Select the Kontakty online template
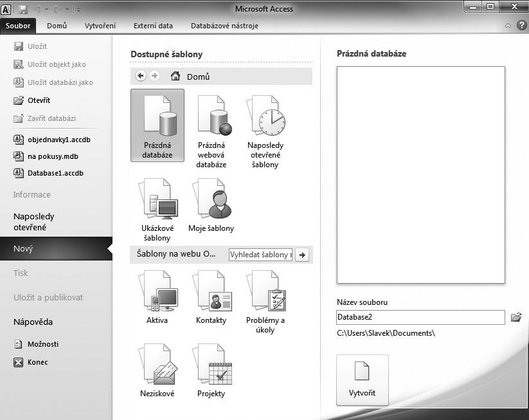The width and height of the screenshot is (529, 420). (211, 297)
